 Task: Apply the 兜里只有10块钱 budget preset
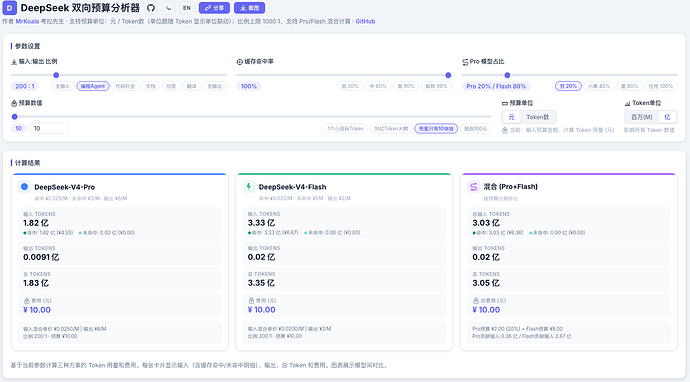tap(436, 129)
